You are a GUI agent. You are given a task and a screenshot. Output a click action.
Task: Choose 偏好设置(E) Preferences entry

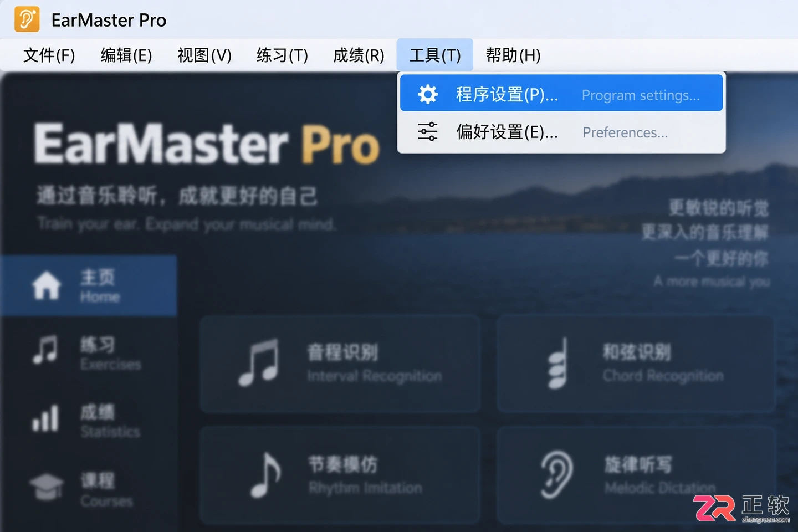point(561,132)
